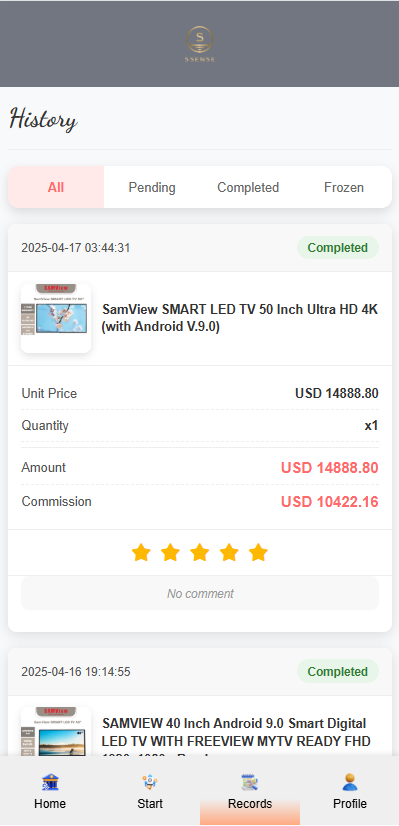The width and height of the screenshot is (399, 826).
Task: Show Completed orders tab
Action: tap(248, 187)
